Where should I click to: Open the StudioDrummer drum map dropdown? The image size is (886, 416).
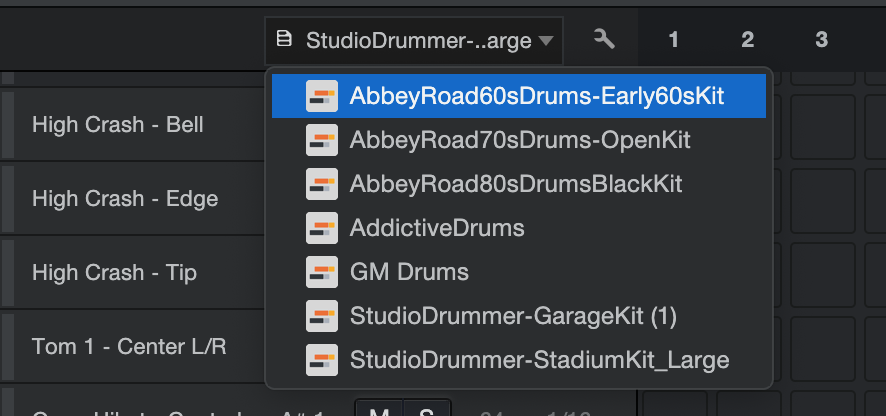pos(414,41)
